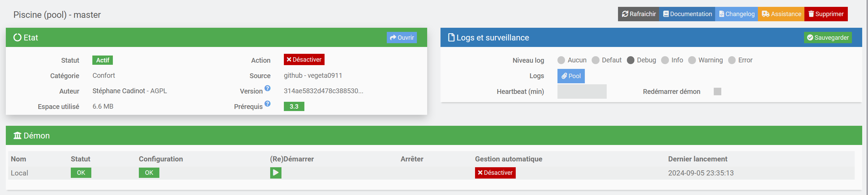The height and width of the screenshot is (195, 868).
Task: Select the Error log level
Action: click(x=732, y=60)
